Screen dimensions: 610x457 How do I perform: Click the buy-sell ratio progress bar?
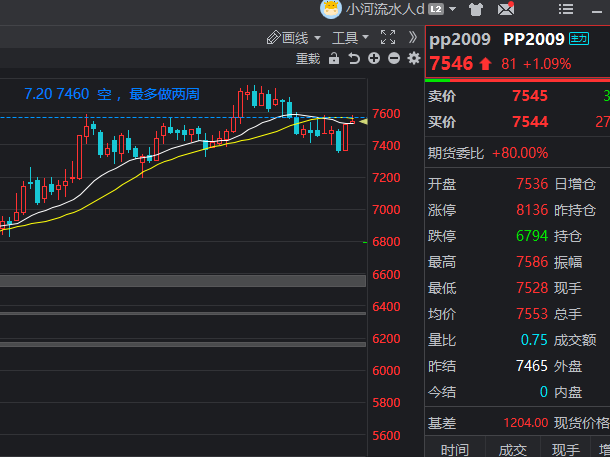(517, 81)
